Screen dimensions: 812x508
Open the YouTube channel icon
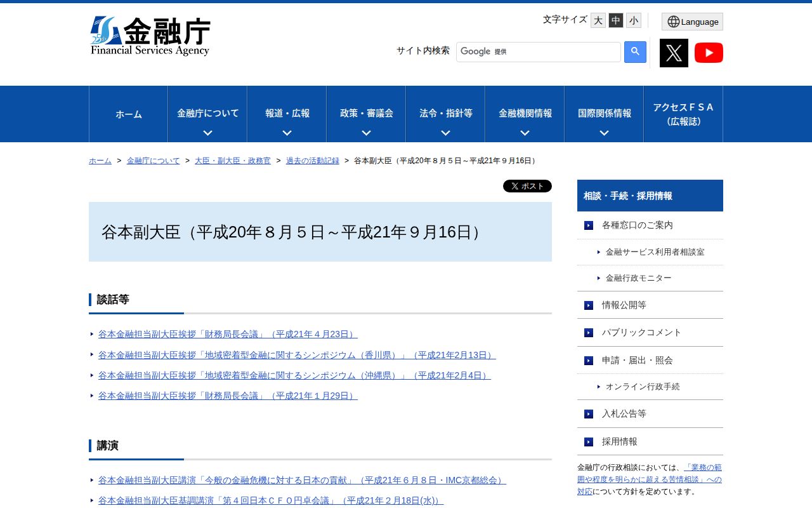pos(709,53)
